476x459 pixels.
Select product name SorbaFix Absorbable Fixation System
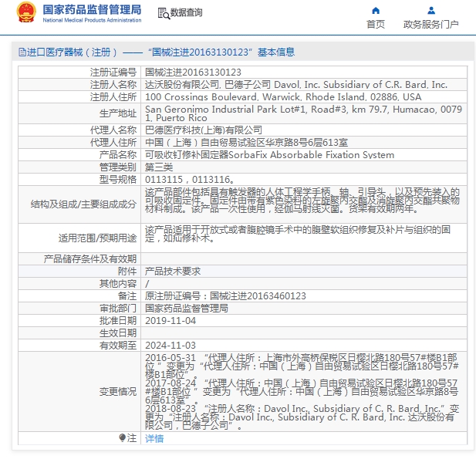tap(269, 155)
